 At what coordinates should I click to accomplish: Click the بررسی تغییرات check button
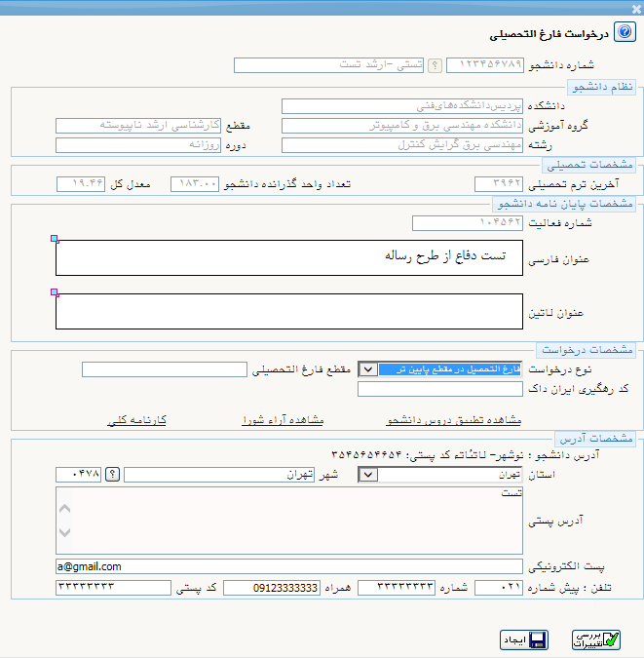tap(596, 639)
